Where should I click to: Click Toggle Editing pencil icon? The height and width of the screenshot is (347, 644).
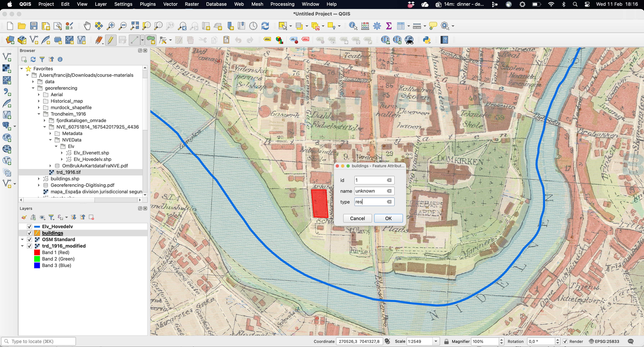(x=110, y=40)
